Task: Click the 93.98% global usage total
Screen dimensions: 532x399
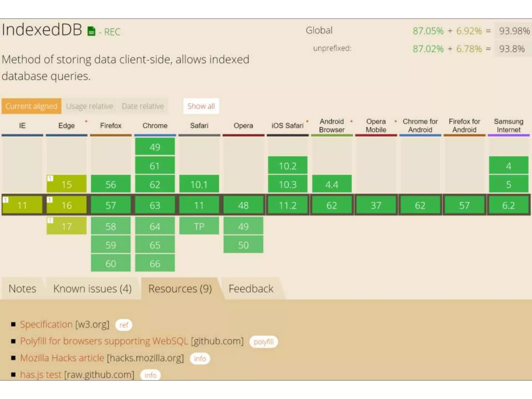Action: point(514,31)
